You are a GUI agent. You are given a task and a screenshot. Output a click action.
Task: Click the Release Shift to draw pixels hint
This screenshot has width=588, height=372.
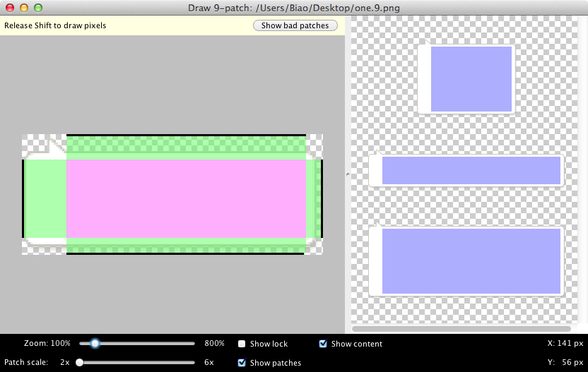tap(55, 25)
